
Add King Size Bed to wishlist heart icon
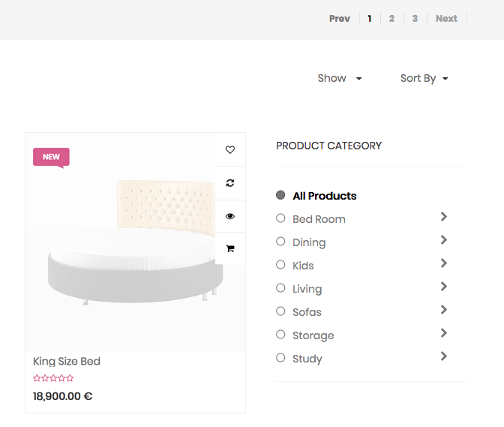tap(229, 150)
